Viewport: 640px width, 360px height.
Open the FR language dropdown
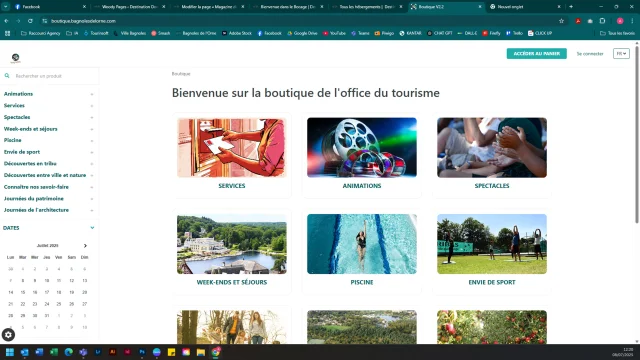[621, 53]
